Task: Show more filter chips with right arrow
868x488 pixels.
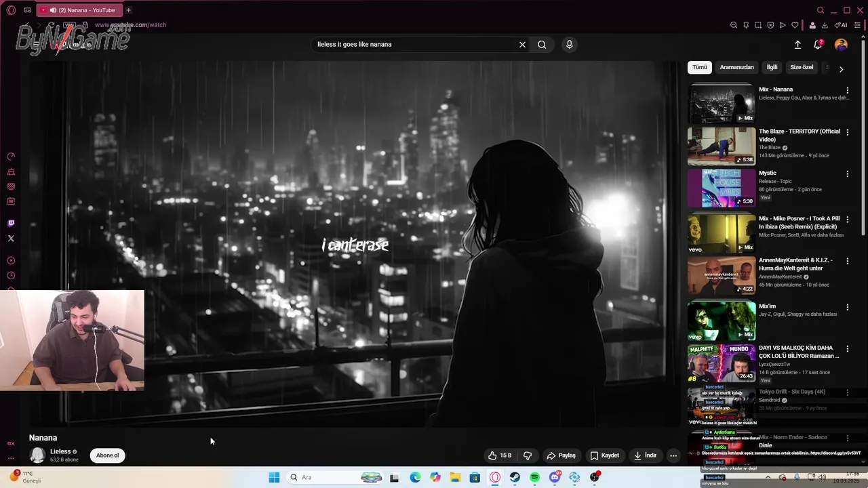Action: pyautogui.click(x=841, y=69)
